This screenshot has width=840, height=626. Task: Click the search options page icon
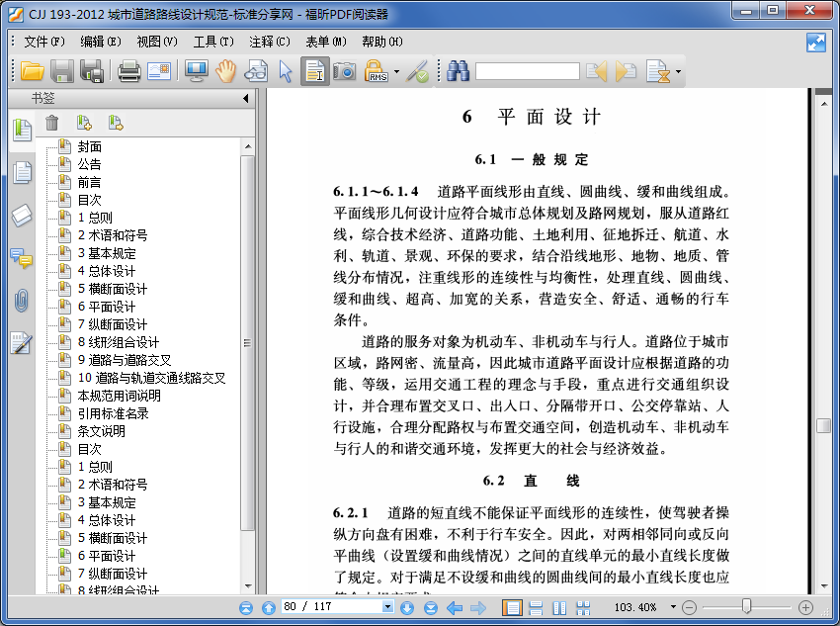coord(658,71)
